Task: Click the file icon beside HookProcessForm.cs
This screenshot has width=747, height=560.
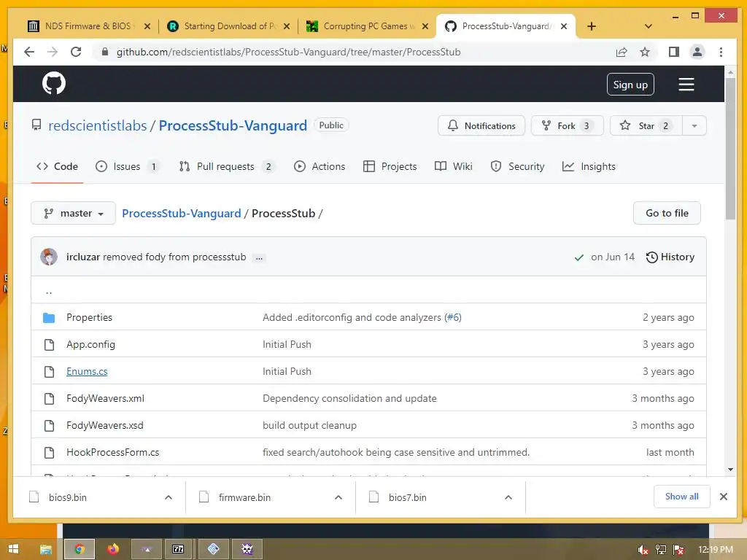Action: click(49, 452)
